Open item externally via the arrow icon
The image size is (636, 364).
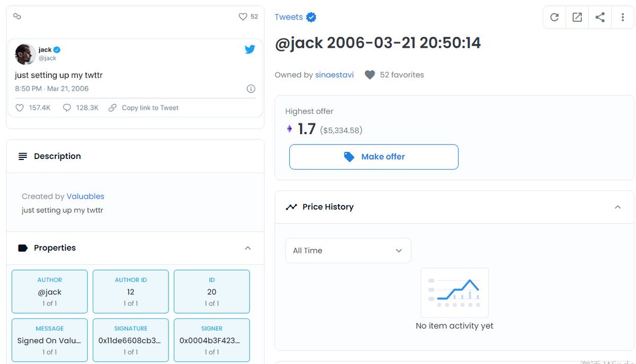[577, 17]
